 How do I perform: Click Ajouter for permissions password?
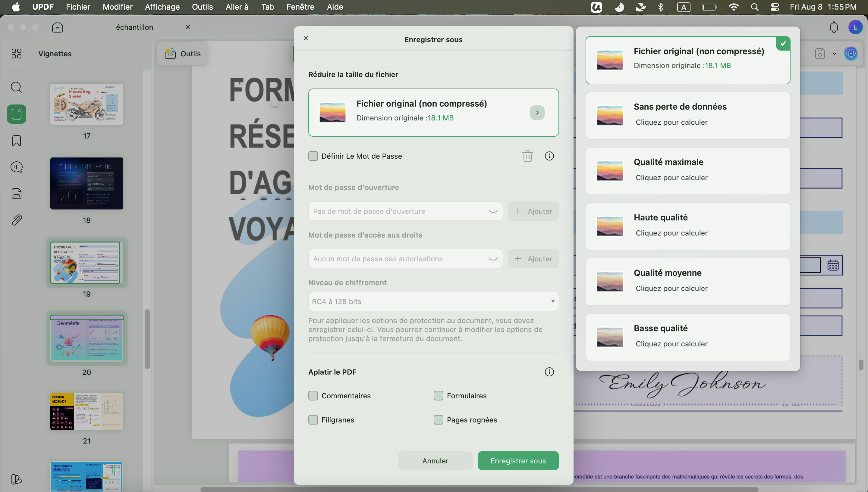click(x=533, y=259)
